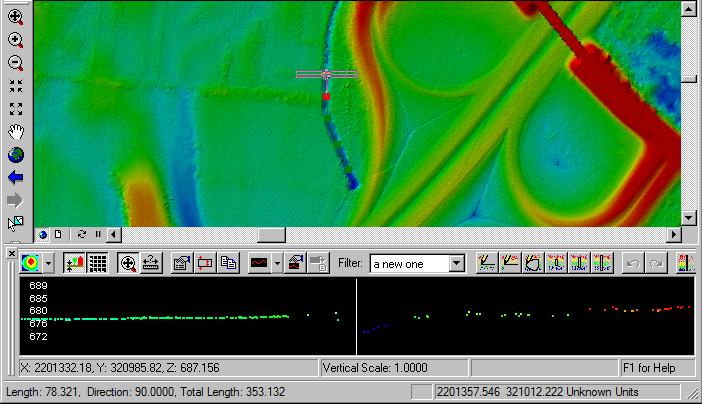The image size is (702, 404).
Task: Click 'Vertical Scale: 1.0000' status text
Action: [x=375, y=368]
